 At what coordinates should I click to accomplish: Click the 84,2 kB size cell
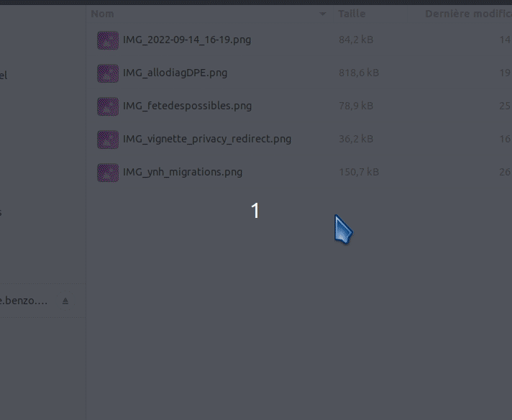(356, 40)
